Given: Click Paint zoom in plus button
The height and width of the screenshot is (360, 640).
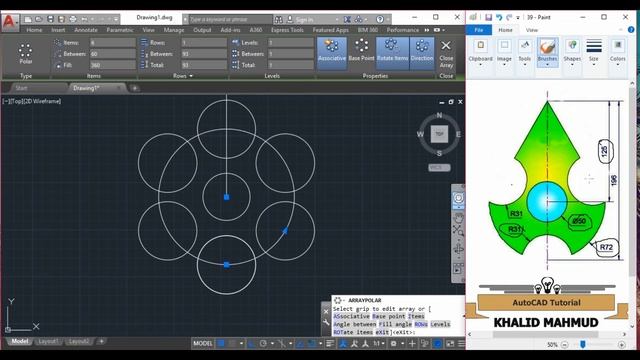Looking at the screenshot, I should click(x=621, y=344).
